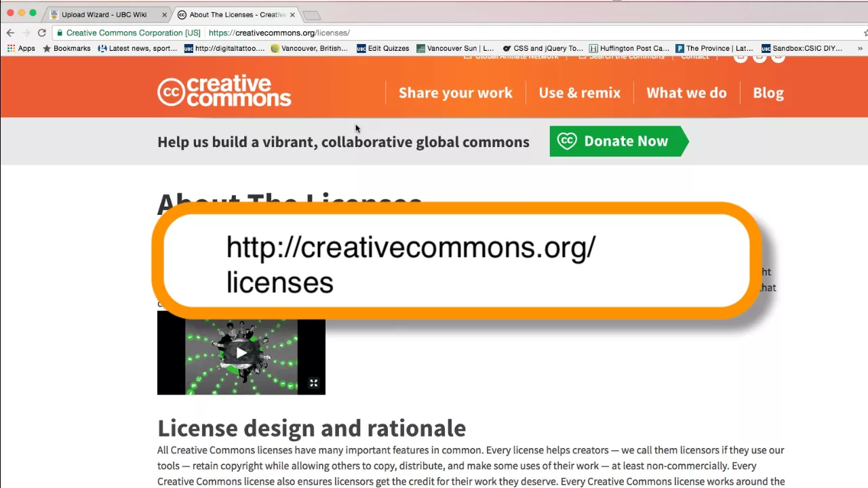Click the Help us build a vibrant banner text
Image resolution: width=868 pixels, height=488 pixels.
343,142
